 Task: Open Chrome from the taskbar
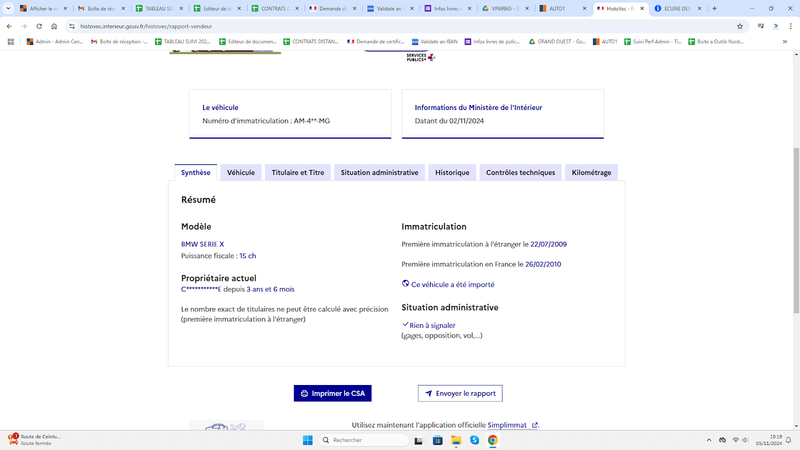click(x=492, y=440)
